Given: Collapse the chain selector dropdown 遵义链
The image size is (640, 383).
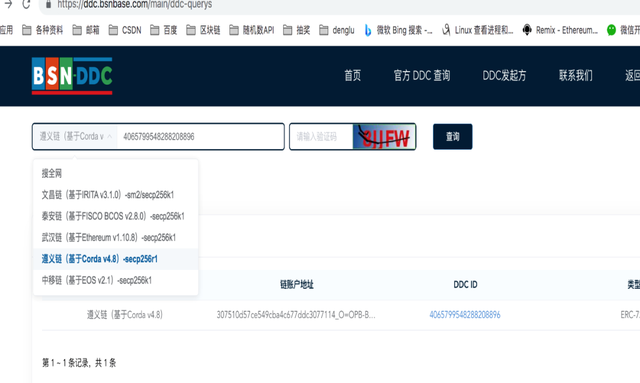Looking at the screenshot, I should 75,136.
